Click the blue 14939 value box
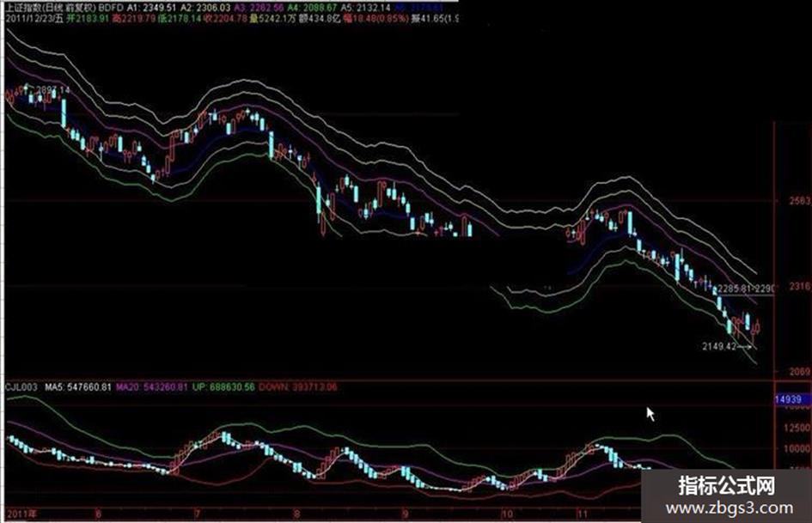This screenshot has width=812, height=523. 793,399
